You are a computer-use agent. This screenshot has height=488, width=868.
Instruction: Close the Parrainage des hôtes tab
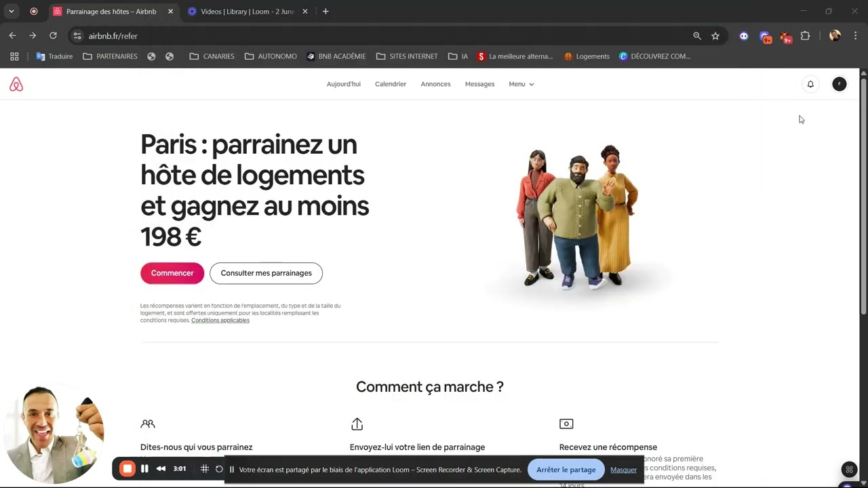coord(170,12)
